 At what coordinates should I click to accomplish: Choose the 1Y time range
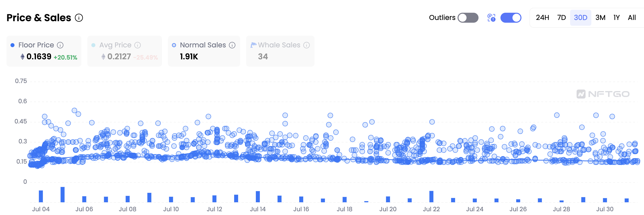pos(617,18)
